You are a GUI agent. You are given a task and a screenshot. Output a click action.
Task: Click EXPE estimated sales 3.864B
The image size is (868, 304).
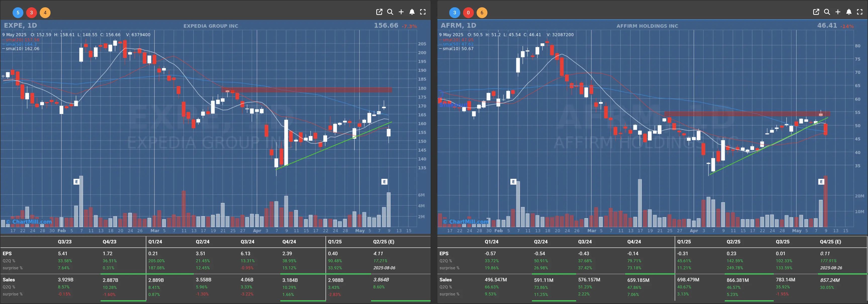pyautogui.click(x=381, y=280)
